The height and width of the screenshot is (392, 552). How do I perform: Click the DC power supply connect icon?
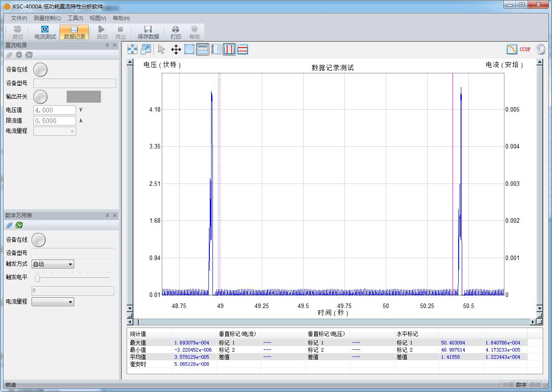pyautogui.click(x=9, y=55)
